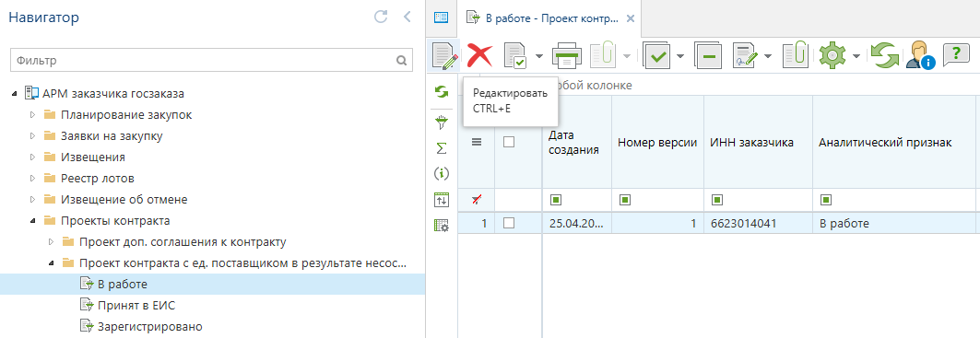Click the sigma totals icon
The height and width of the screenshot is (338, 980).
click(x=442, y=148)
